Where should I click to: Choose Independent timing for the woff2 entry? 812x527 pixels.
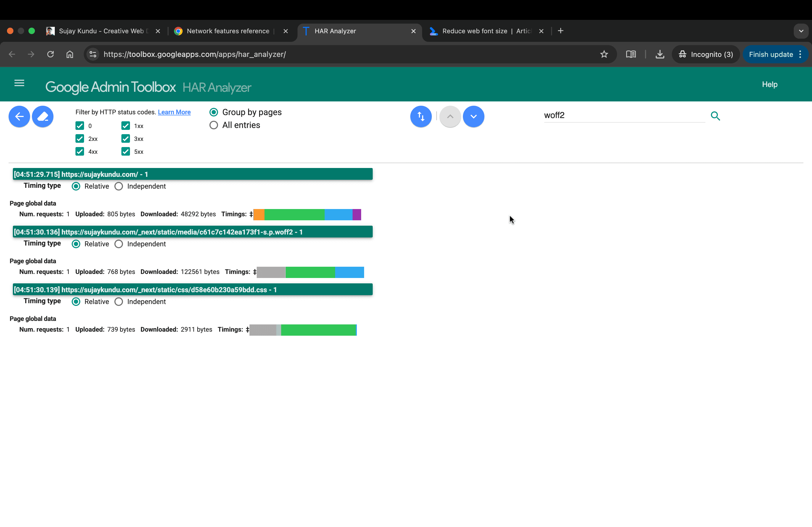(x=119, y=244)
